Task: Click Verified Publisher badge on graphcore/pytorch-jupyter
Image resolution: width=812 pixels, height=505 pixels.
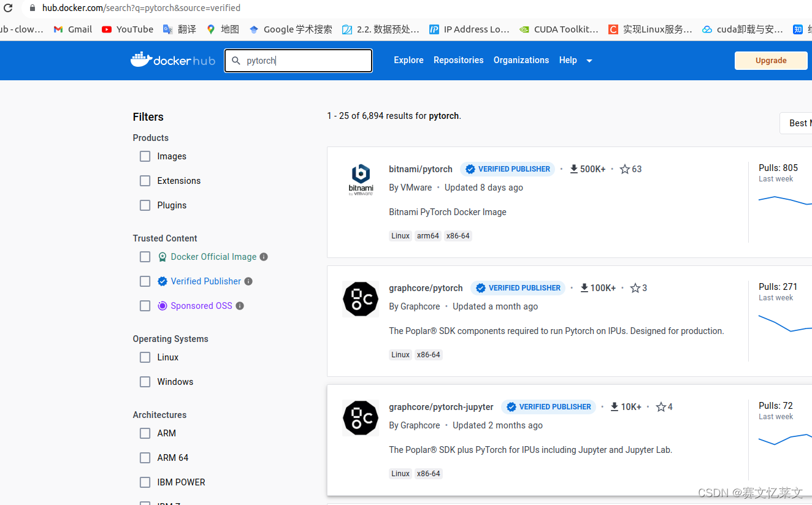Action: 548,407
